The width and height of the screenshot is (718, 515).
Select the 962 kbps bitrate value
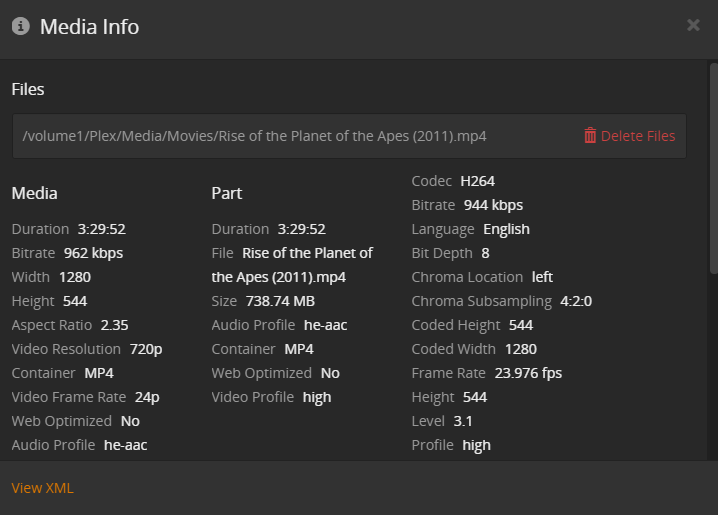point(93,253)
